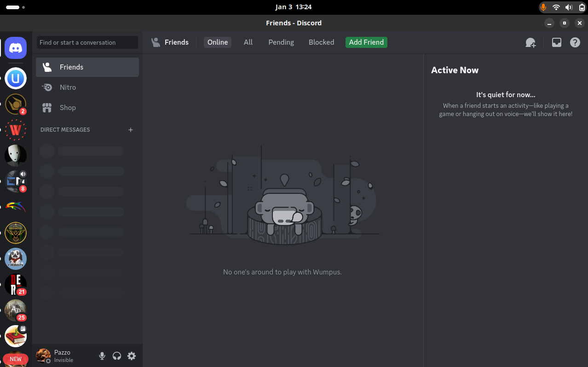Click the Add Friend button

coord(366,42)
